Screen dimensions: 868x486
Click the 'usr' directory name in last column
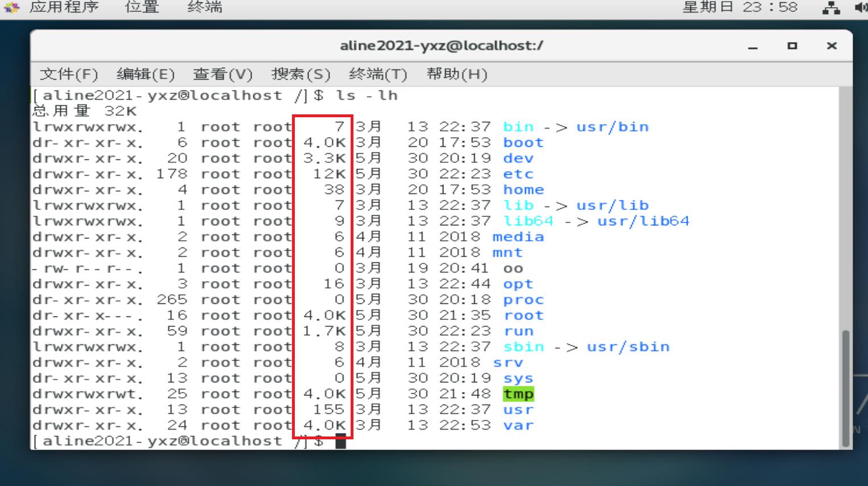[518, 410]
